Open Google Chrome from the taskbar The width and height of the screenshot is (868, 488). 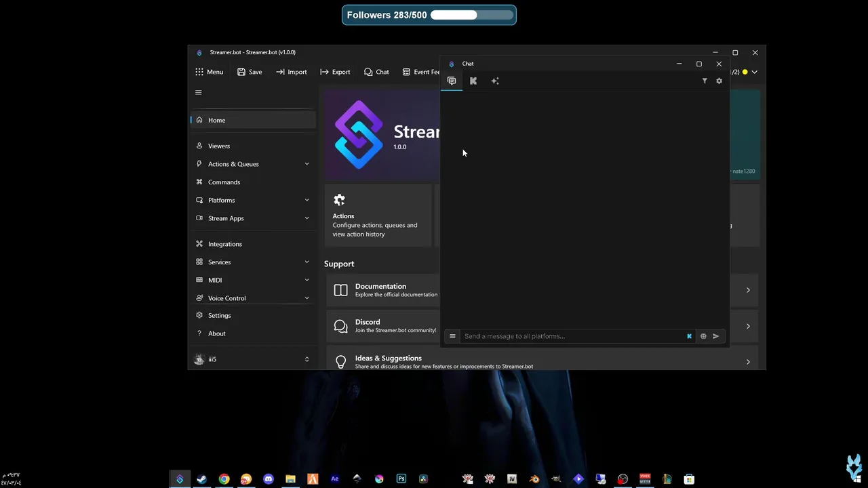[x=224, y=479]
